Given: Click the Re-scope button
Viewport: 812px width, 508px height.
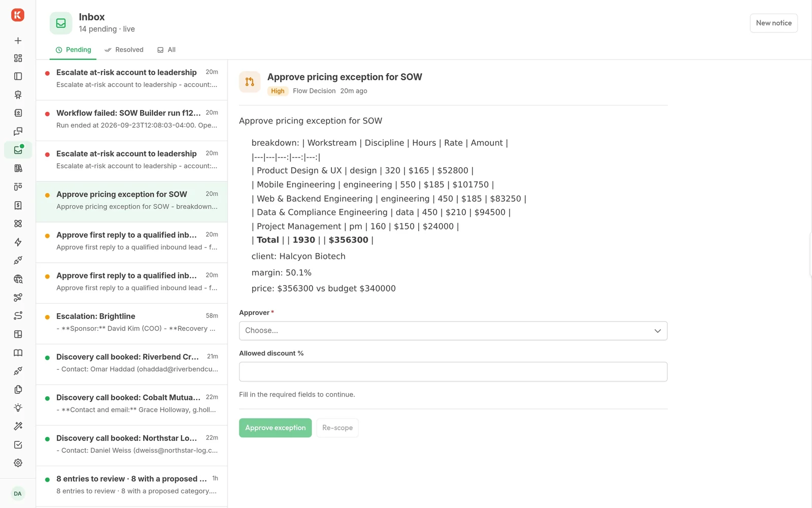Looking at the screenshot, I should pos(337,428).
